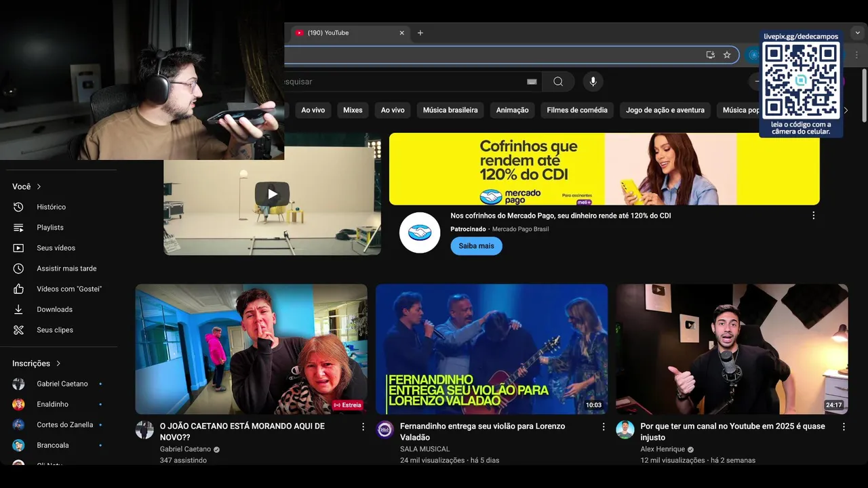Open the Seus clipes scissors icon
Image resolution: width=868 pixels, height=488 pixels.
click(x=18, y=330)
